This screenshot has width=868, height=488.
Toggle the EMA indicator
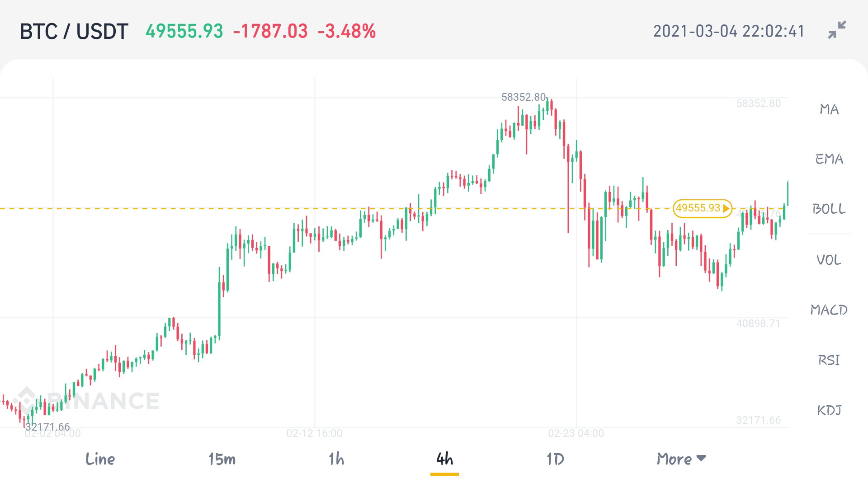tap(829, 159)
